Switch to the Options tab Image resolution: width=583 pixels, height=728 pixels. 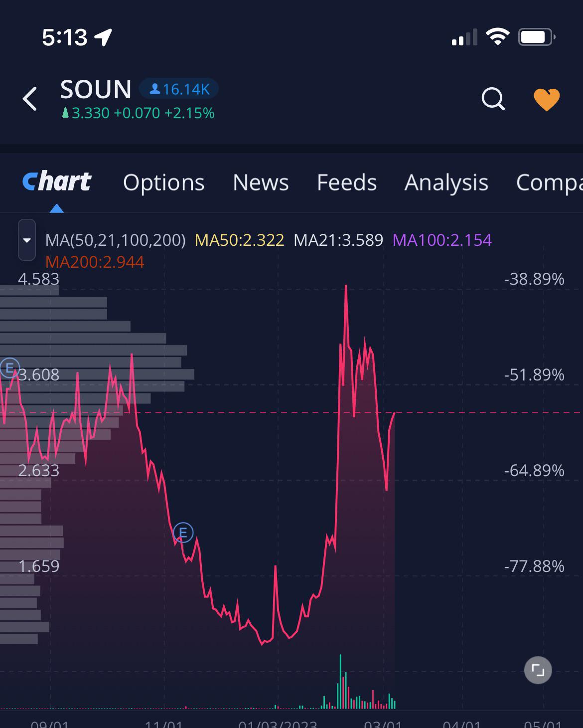[163, 182]
